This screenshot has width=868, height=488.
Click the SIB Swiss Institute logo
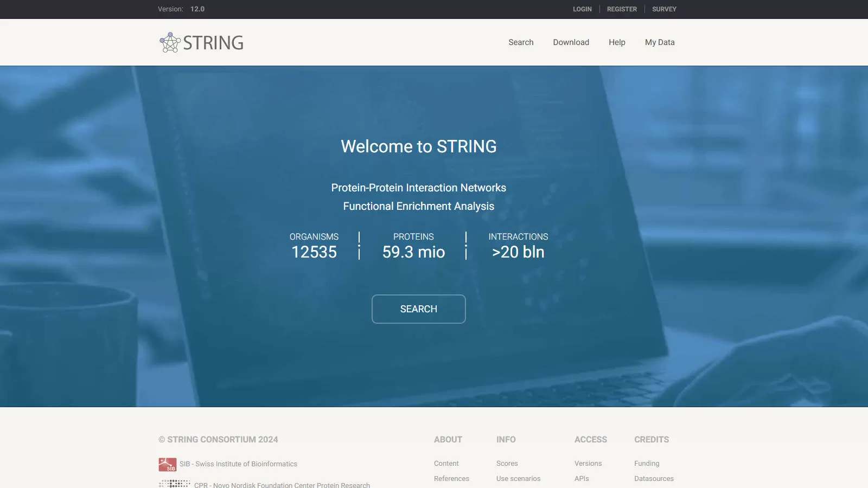point(168,464)
